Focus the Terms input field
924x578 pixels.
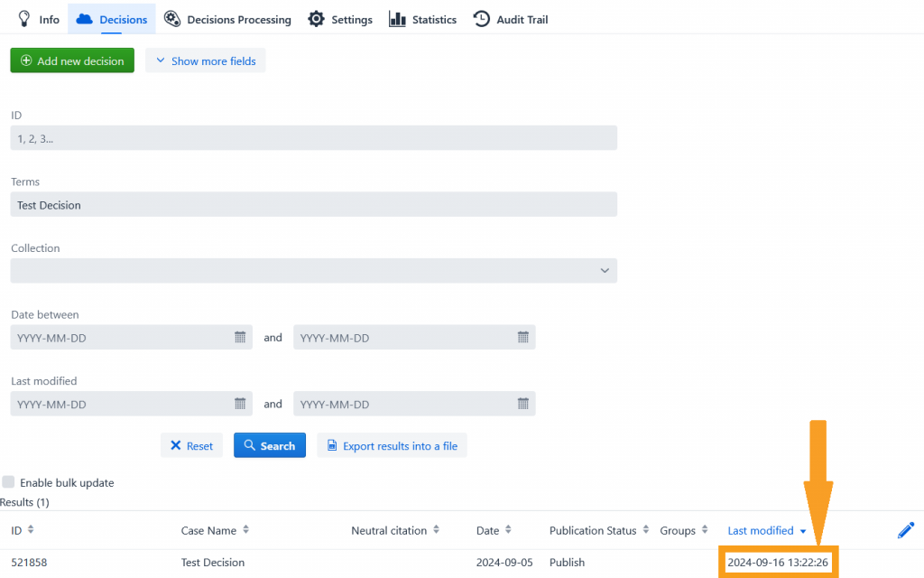tap(313, 205)
